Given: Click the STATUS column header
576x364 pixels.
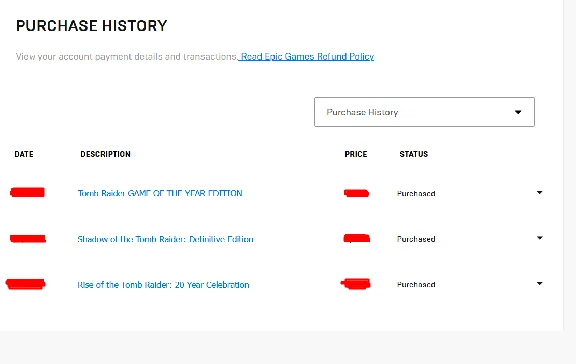Looking at the screenshot, I should pos(414,154).
